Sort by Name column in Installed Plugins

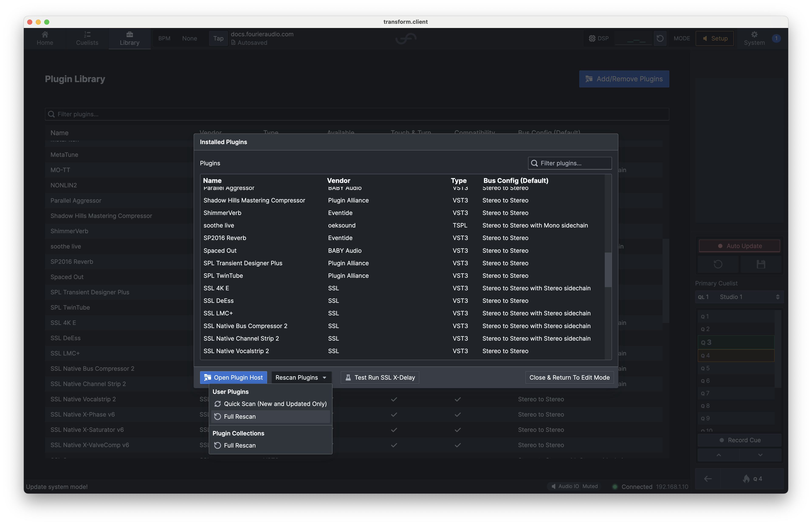[212, 180]
